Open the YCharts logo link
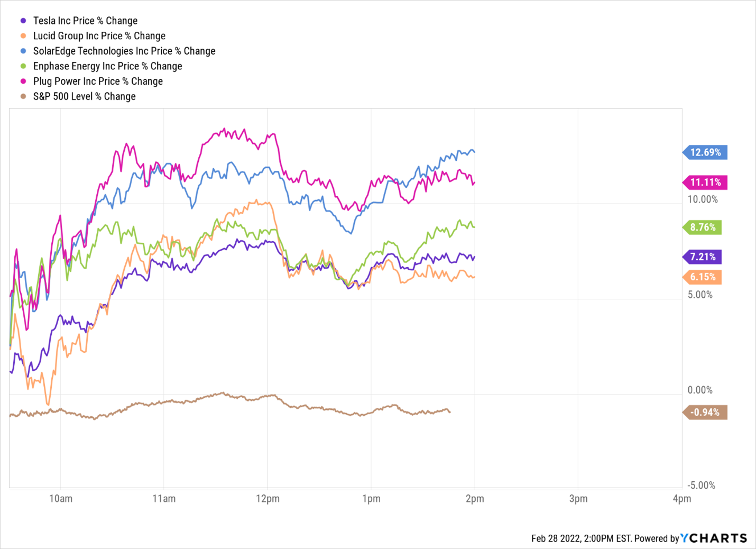 pyautogui.click(x=714, y=538)
